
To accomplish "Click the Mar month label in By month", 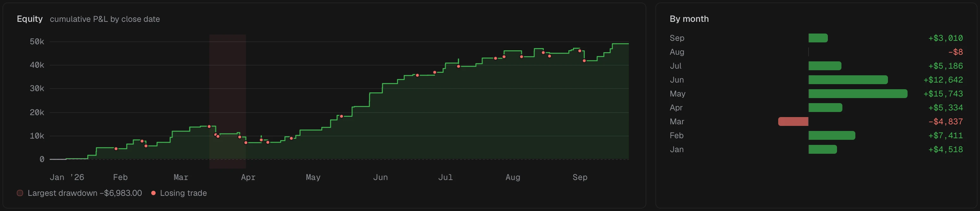I will click(x=677, y=122).
